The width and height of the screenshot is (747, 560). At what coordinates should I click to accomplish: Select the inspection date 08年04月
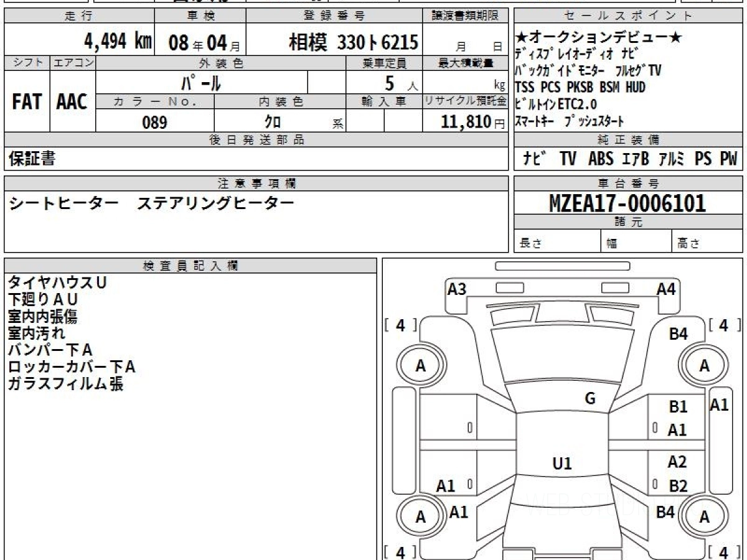[x=204, y=42]
